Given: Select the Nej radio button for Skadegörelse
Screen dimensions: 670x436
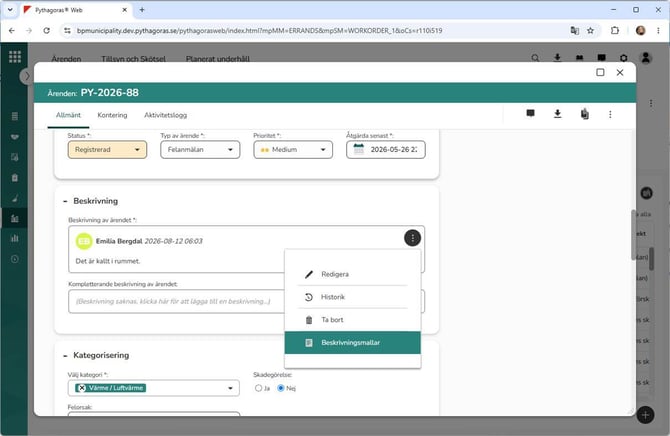Looking at the screenshot, I should click(x=281, y=388).
